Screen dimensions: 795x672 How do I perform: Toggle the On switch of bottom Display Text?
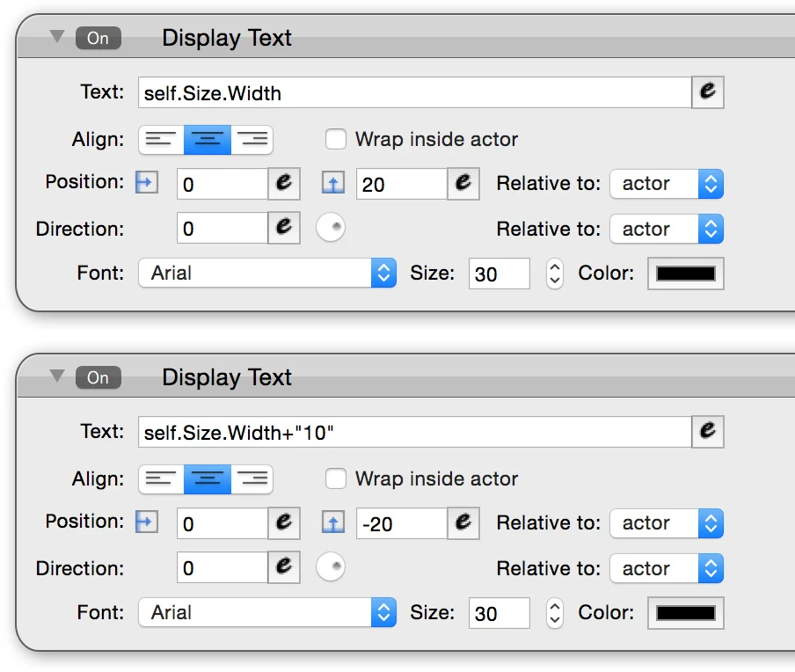pos(98,377)
